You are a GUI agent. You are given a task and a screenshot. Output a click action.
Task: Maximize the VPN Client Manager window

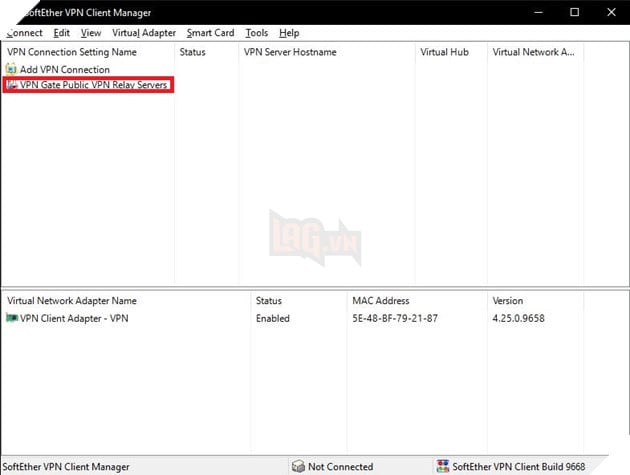575,12
